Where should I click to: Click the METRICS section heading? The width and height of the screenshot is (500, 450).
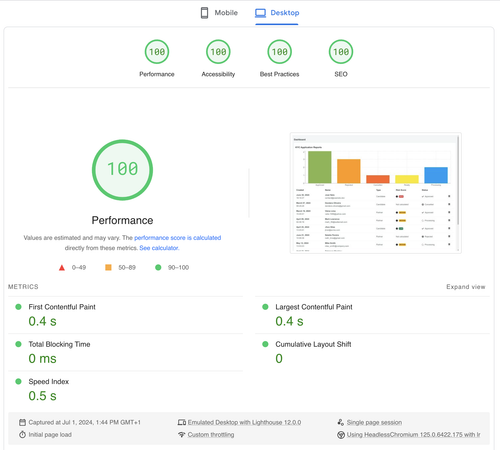[x=23, y=287]
